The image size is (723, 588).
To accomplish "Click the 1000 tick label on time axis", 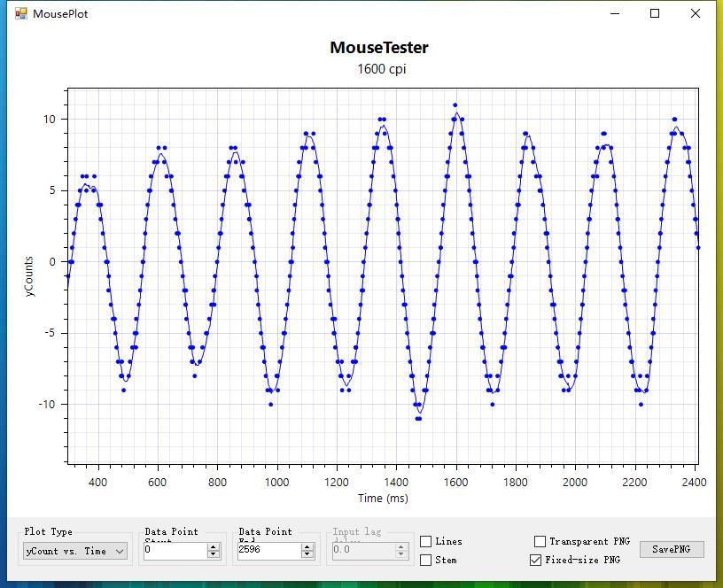I will tap(276, 483).
